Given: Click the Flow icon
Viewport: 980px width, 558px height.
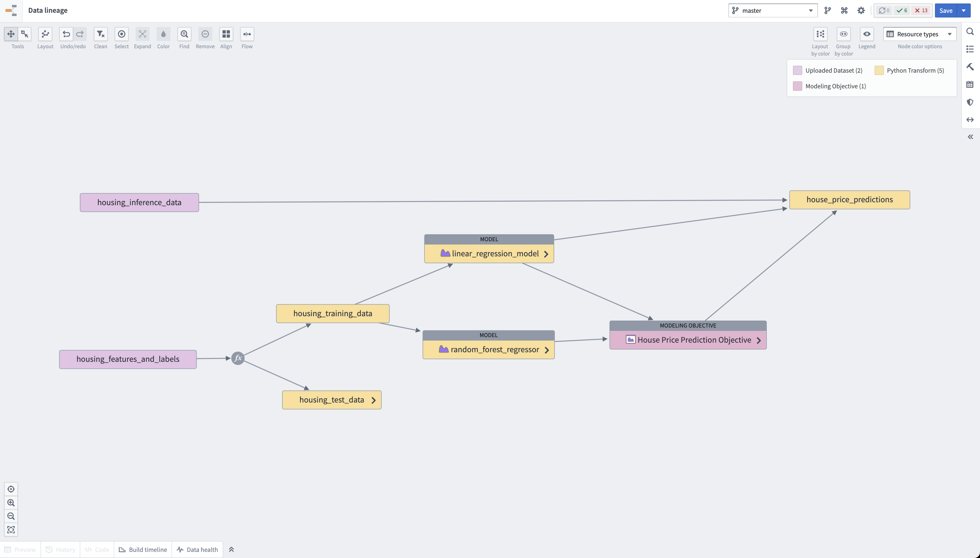Looking at the screenshot, I should pos(247,34).
